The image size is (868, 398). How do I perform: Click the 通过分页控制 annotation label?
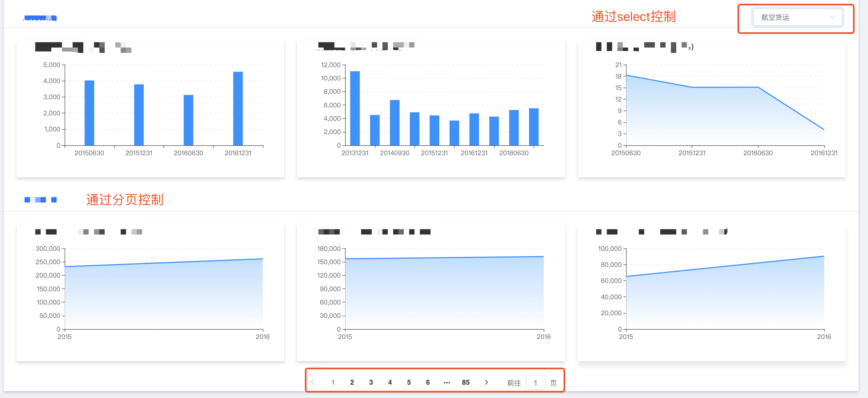pos(125,200)
